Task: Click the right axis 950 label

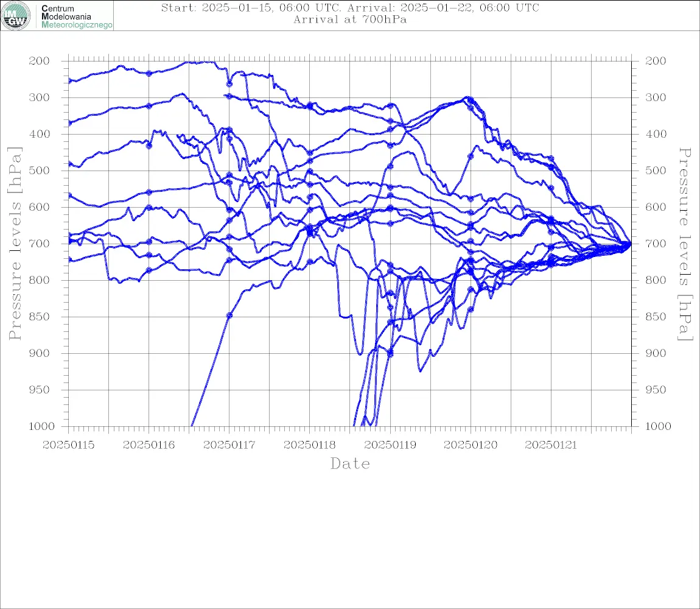Action: pyautogui.click(x=656, y=390)
